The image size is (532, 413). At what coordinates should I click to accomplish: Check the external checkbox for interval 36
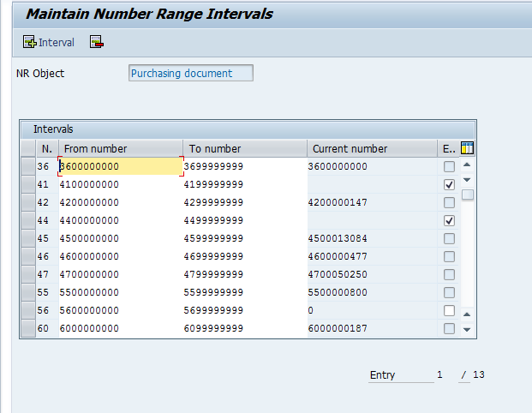(x=449, y=166)
